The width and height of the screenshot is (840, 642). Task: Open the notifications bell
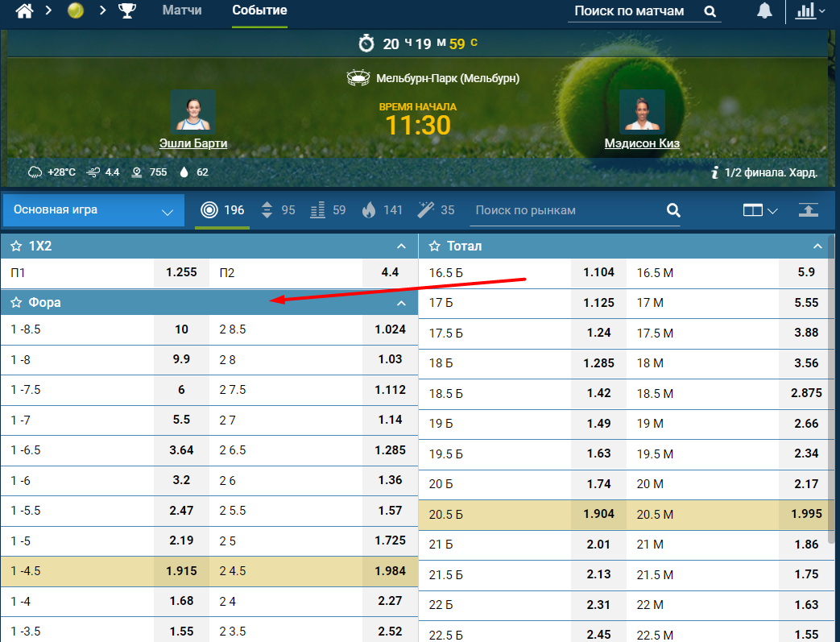click(x=764, y=10)
